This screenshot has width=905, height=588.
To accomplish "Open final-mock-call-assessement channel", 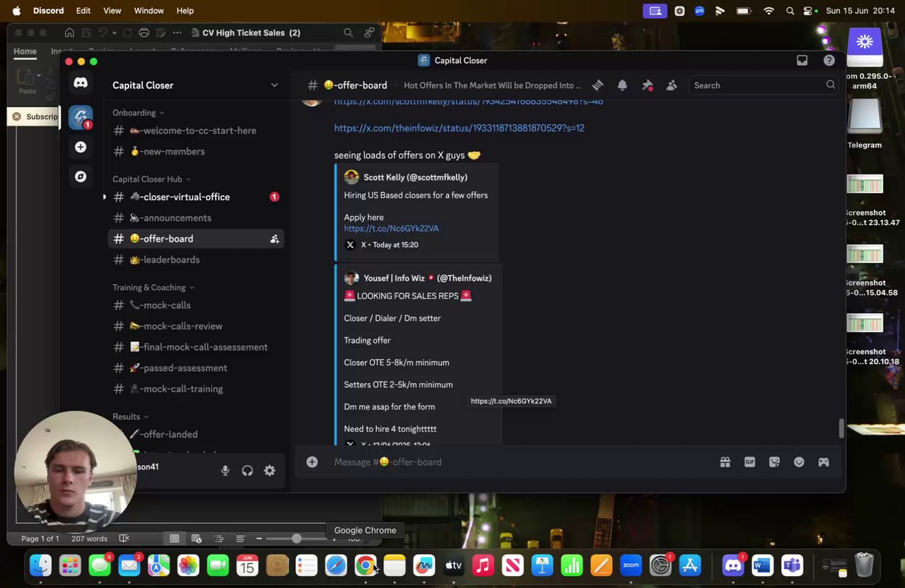I will [x=197, y=347].
